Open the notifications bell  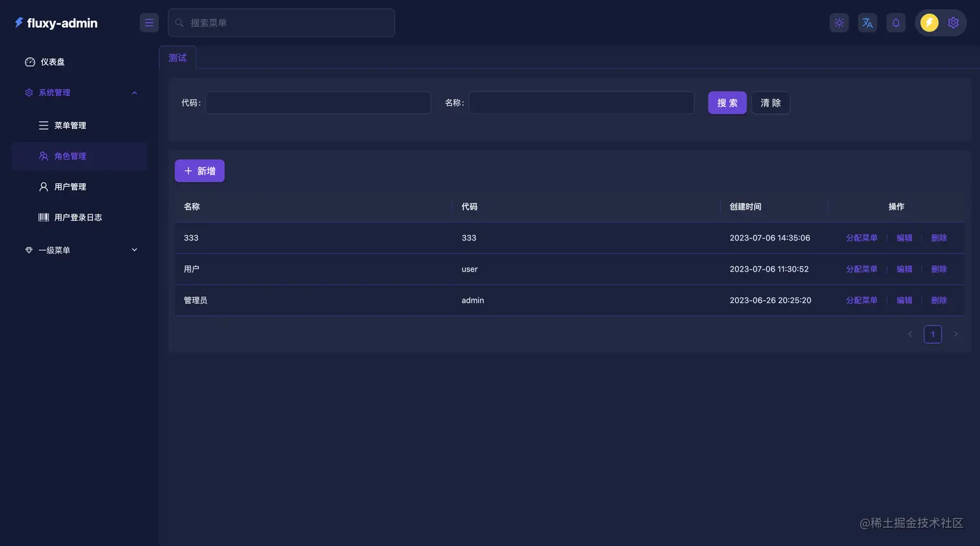click(896, 23)
